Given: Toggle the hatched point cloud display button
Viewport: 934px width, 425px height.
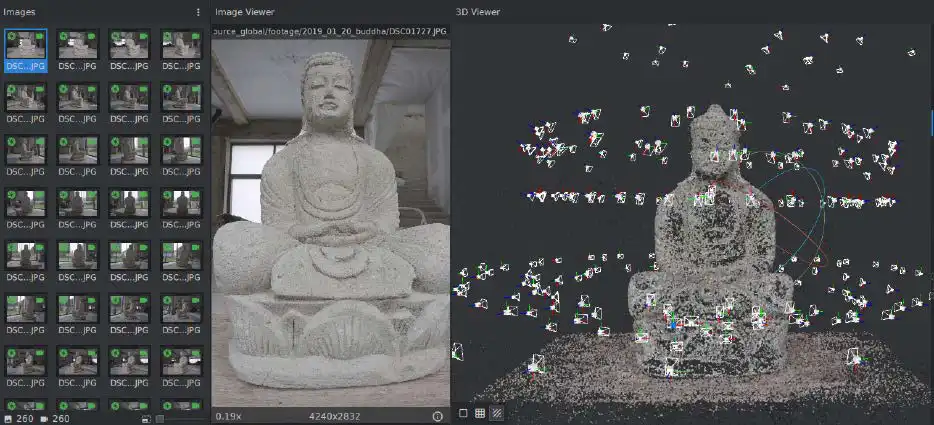Looking at the screenshot, I should coord(496,412).
